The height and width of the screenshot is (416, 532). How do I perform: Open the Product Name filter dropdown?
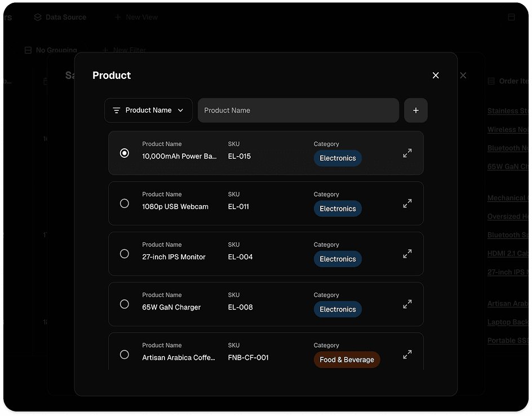point(148,110)
